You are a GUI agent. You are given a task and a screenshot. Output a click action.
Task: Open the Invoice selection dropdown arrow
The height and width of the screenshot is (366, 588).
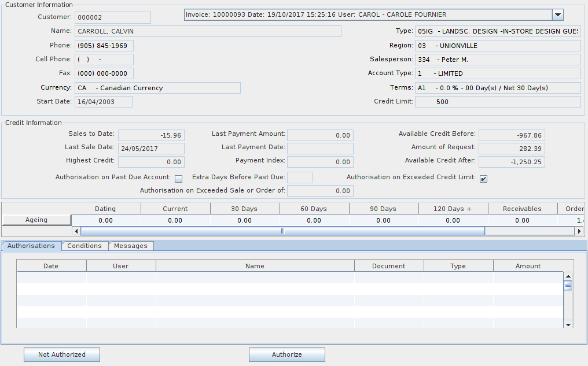coord(557,15)
